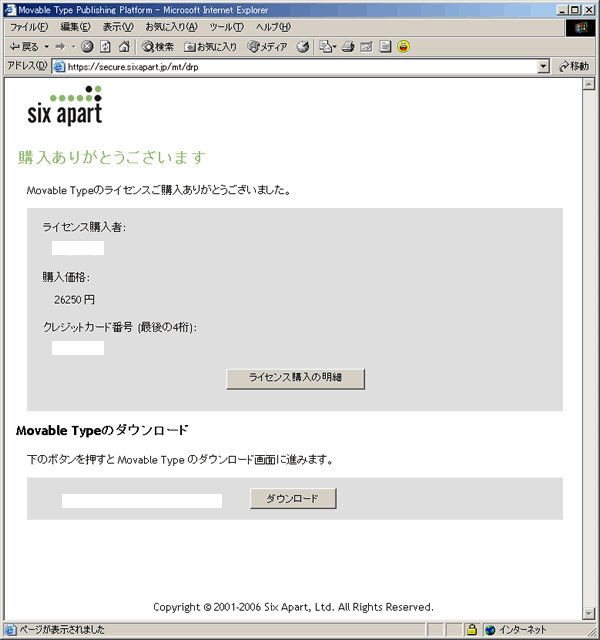Click the yellow smiley Messenger icon

click(x=403, y=47)
